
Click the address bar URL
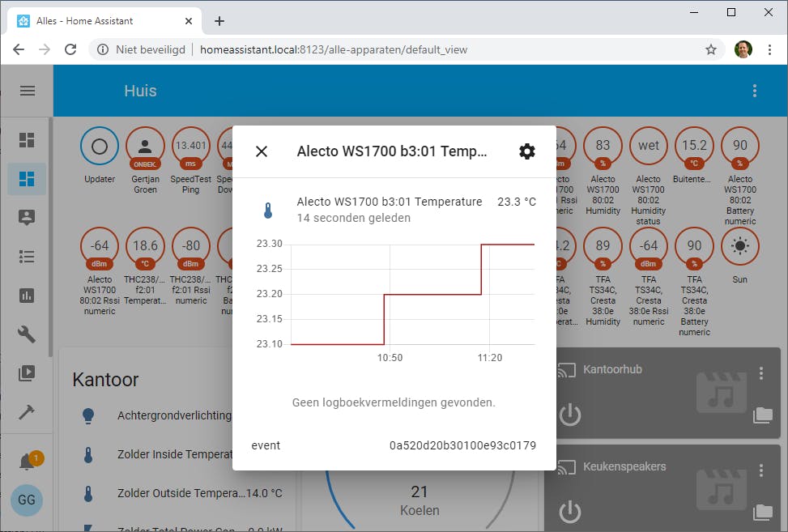(334, 49)
